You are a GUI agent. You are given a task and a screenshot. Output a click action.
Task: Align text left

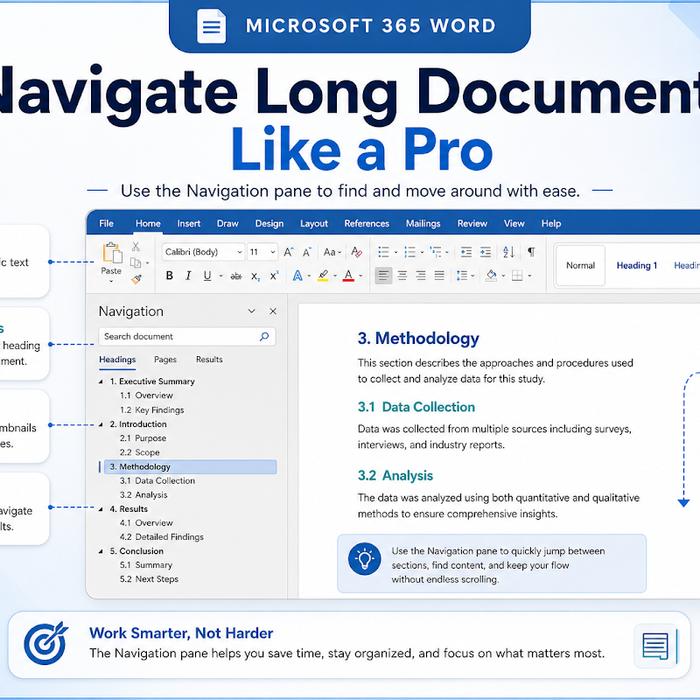pos(383,276)
